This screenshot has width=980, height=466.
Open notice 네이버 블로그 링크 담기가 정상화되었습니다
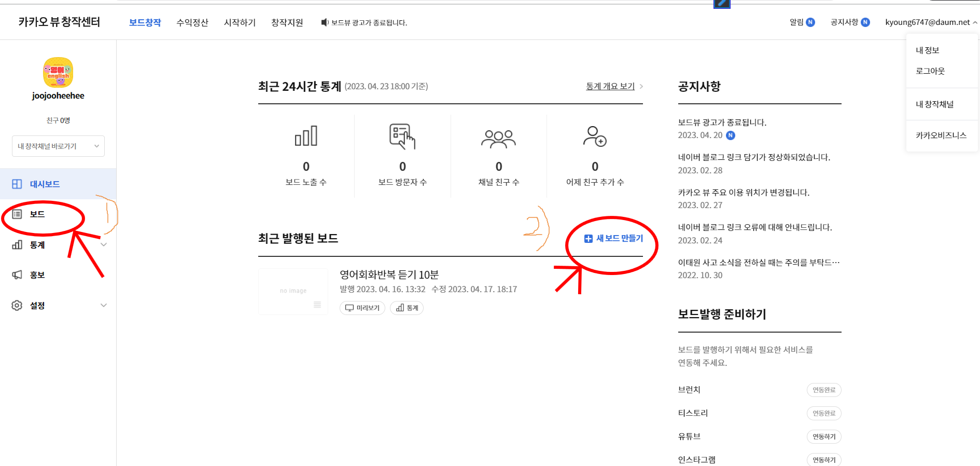[754, 157]
